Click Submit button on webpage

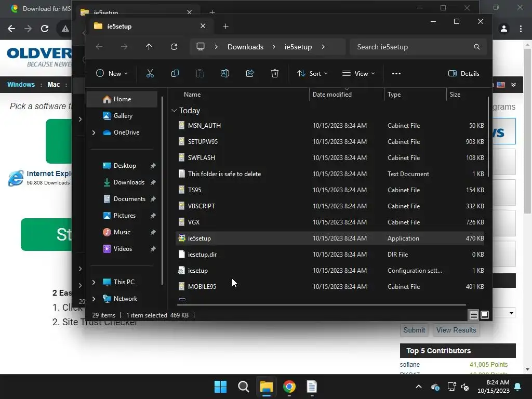pos(414,330)
